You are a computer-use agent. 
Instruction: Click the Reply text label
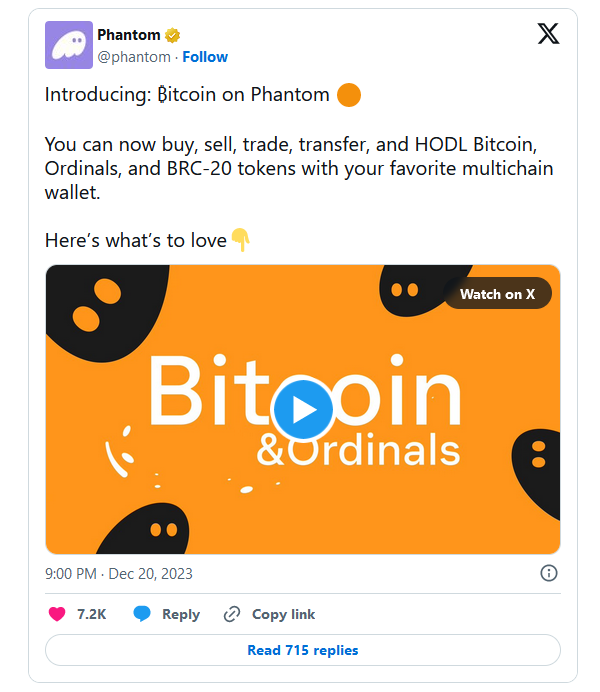pos(181,614)
